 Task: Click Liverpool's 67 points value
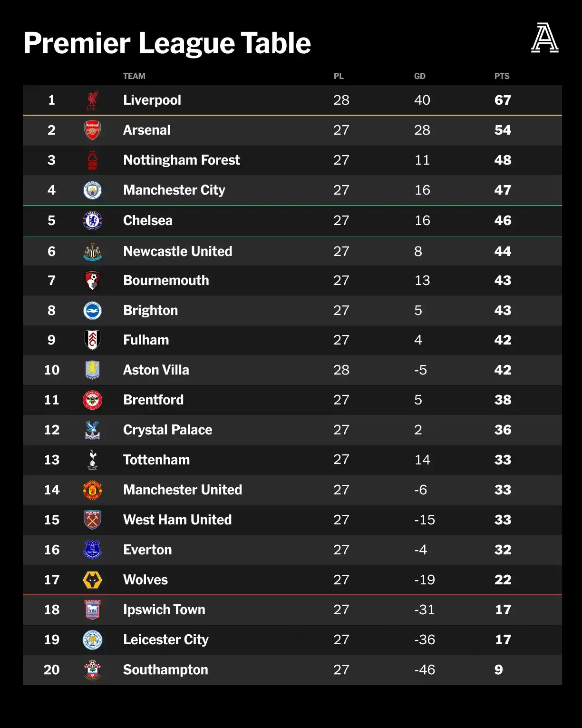[x=503, y=100]
